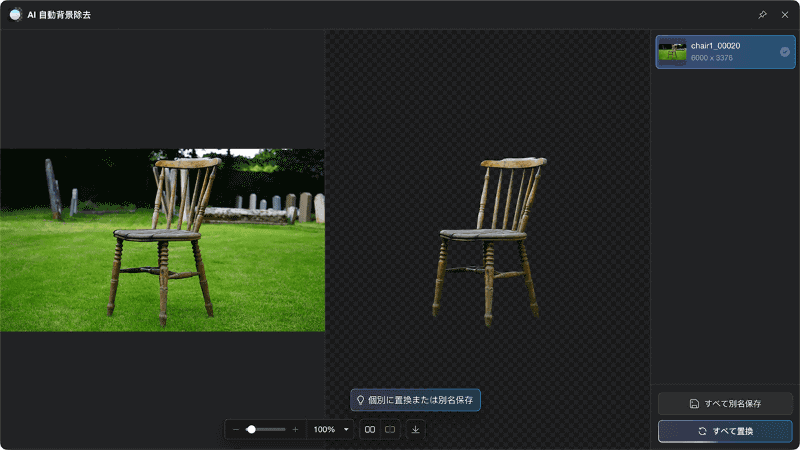
Task: Click the background-removed chair preview
Action: [488, 240]
